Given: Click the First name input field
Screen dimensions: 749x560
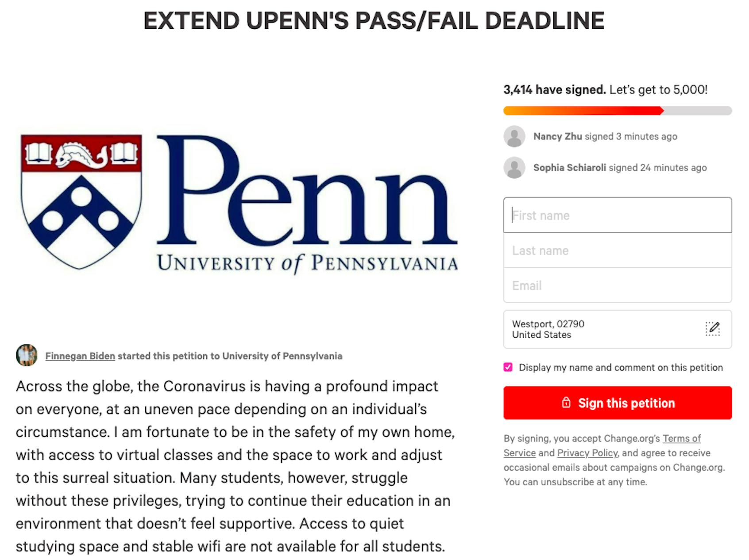Looking at the screenshot, I should click(617, 215).
